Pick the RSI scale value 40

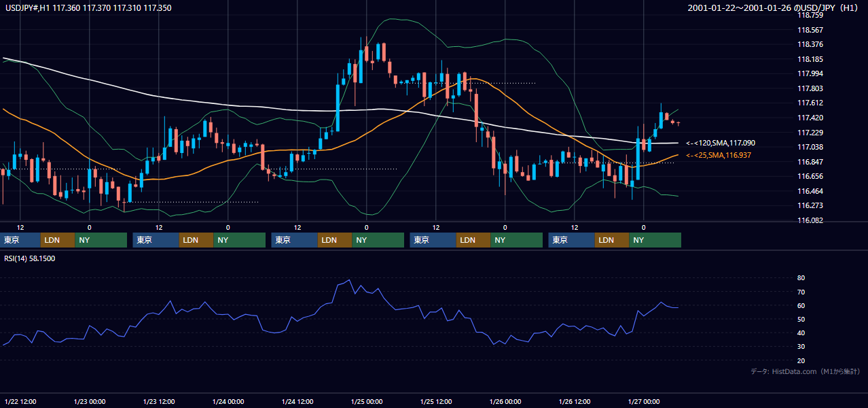[x=801, y=333]
